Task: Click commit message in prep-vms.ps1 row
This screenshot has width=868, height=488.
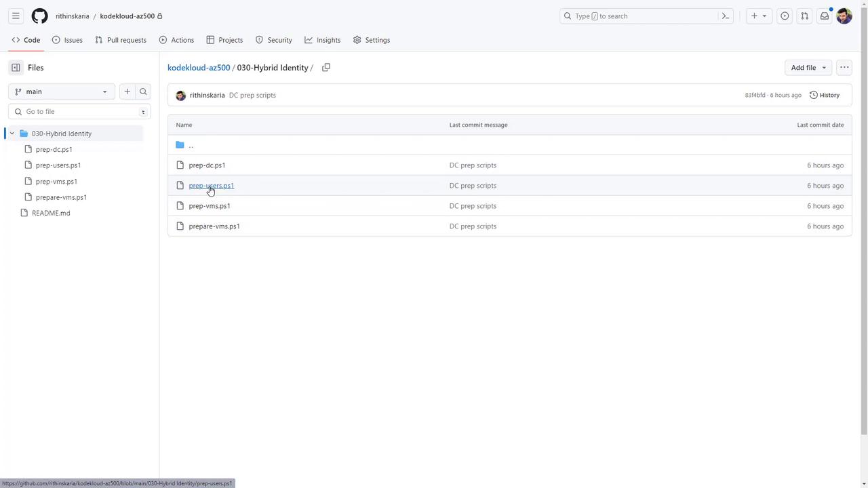Action: pyautogui.click(x=473, y=206)
